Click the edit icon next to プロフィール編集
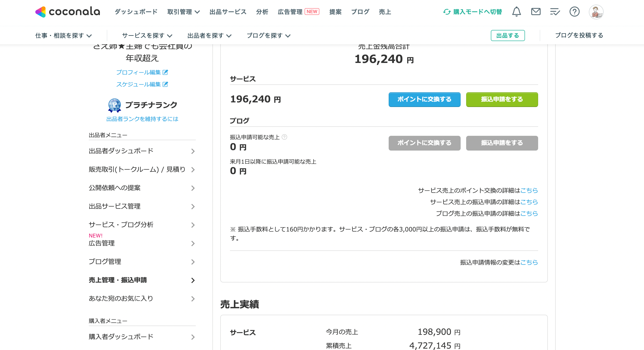This screenshot has height=350, width=644. click(x=165, y=72)
